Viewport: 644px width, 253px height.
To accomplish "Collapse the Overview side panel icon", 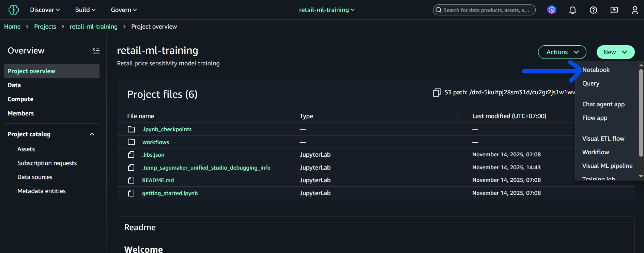I will 96,50.
